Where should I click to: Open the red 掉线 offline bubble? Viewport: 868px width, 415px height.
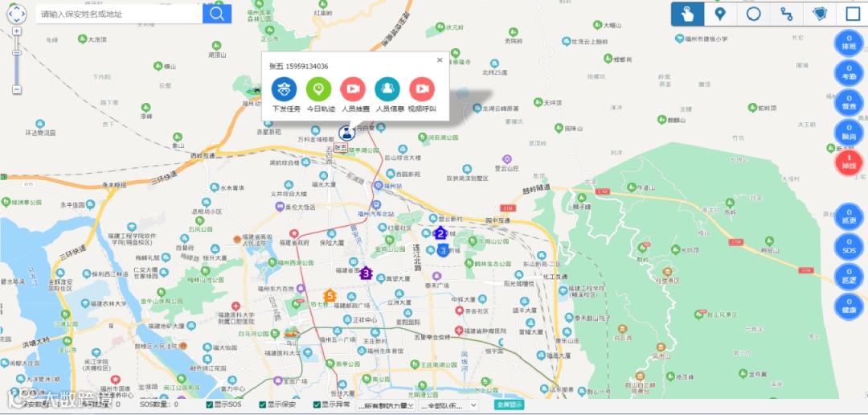pyautogui.click(x=849, y=162)
